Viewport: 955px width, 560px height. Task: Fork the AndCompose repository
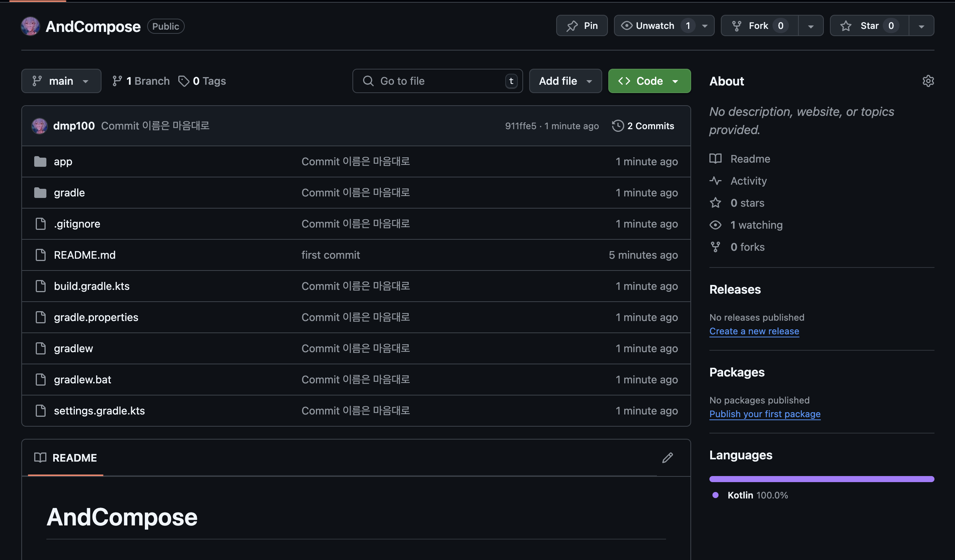(759, 26)
